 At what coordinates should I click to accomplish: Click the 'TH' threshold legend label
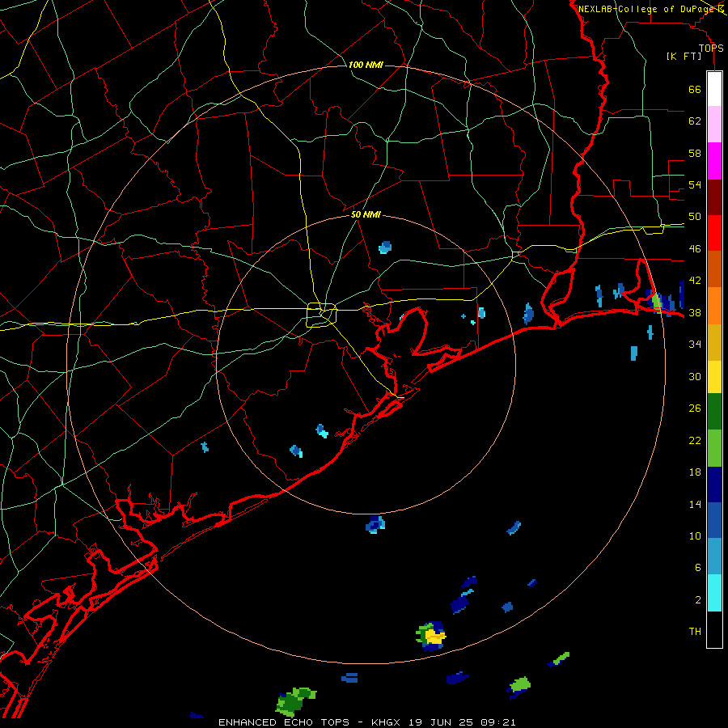[x=695, y=632]
